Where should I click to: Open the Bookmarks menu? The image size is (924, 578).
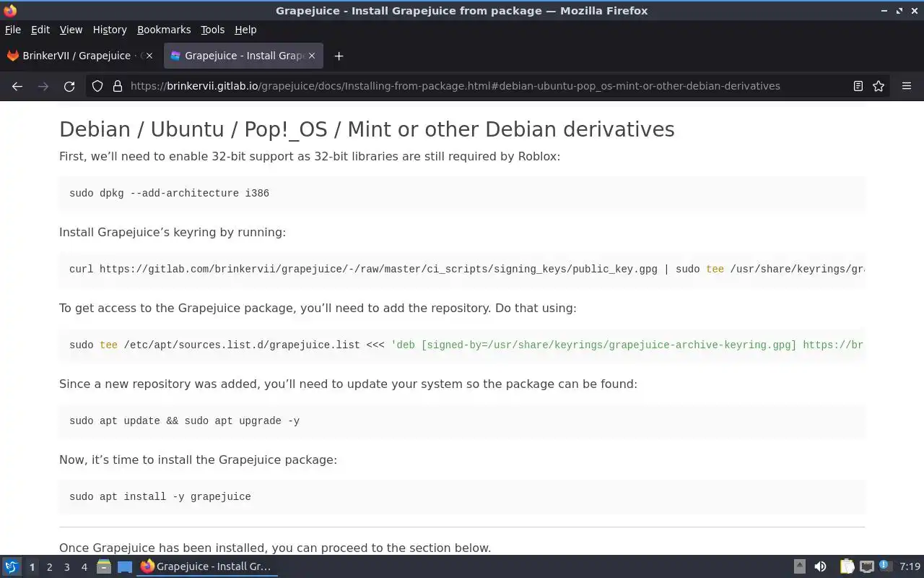pyautogui.click(x=164, y=30)
